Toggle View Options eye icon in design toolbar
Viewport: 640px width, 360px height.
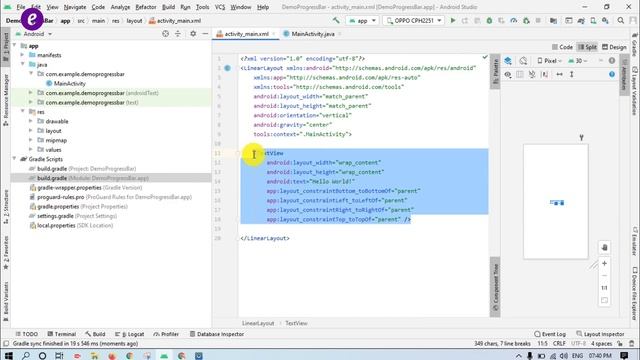tap(508, 74)
